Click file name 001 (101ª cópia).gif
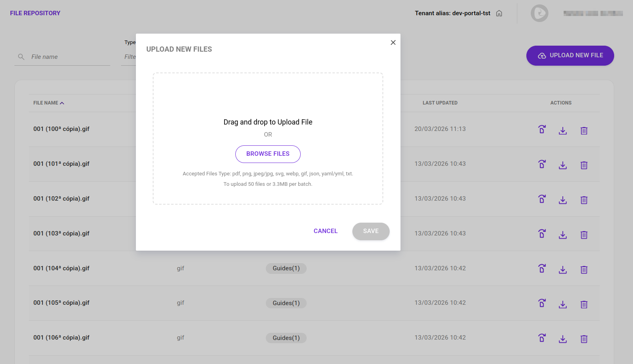 click(61, 164)
